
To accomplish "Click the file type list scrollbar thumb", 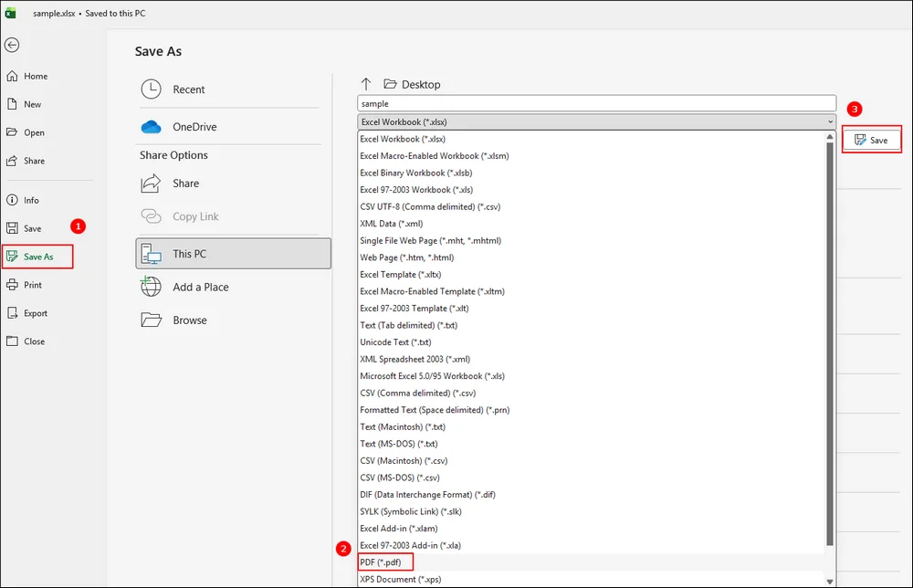I will click(830, 343).
